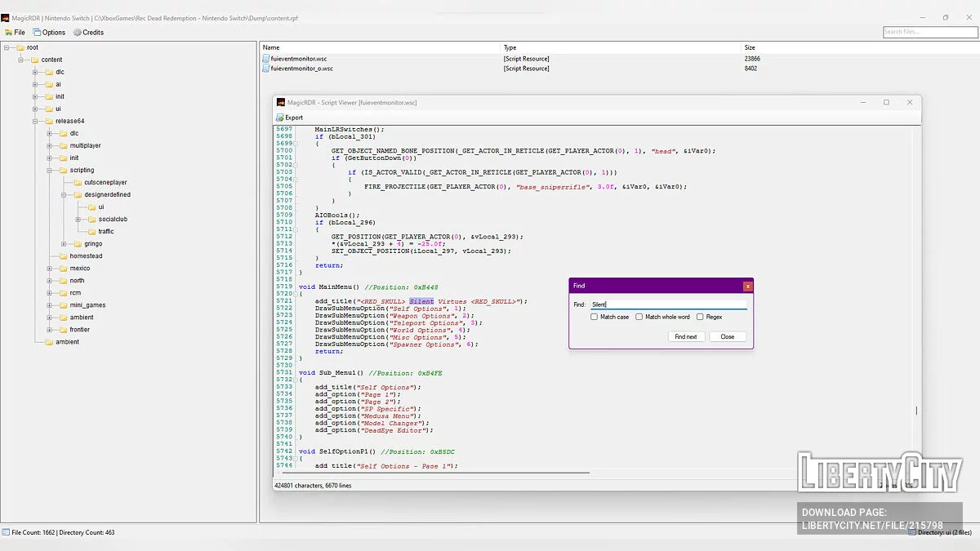Collapse the scripting folder tree node

click(x=49, y=171)
